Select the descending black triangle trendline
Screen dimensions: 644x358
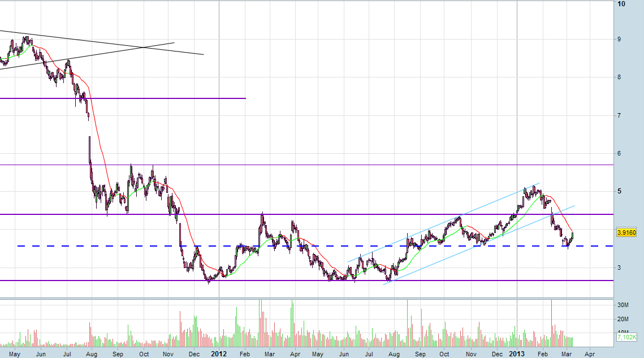[x=102, y=42]
